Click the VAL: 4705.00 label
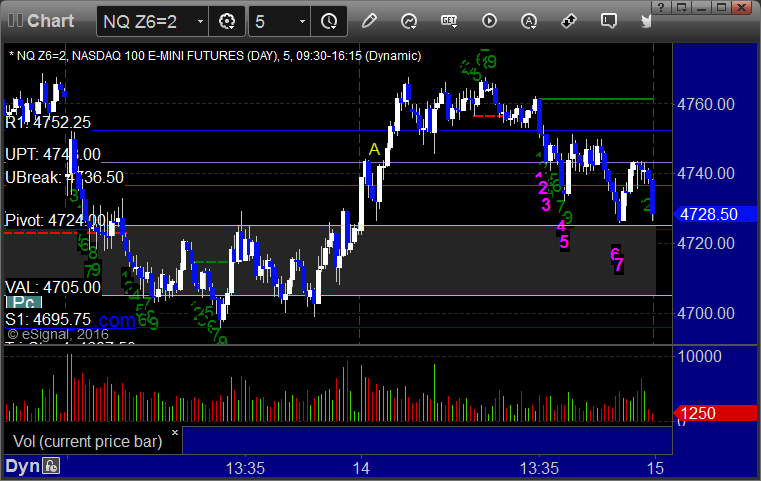Image resolution: width=761 pixels, height=481 pixels. pyautogui.click(x=53, y=287)
